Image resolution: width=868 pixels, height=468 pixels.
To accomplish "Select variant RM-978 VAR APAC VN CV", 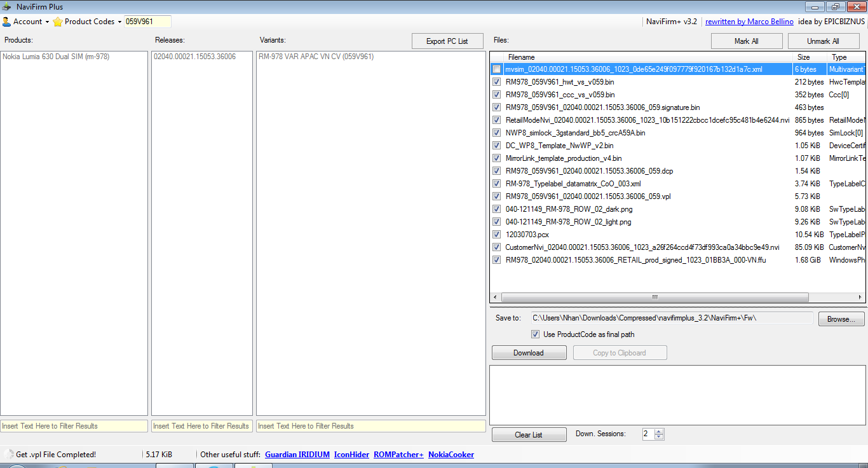I will point(316,57).
